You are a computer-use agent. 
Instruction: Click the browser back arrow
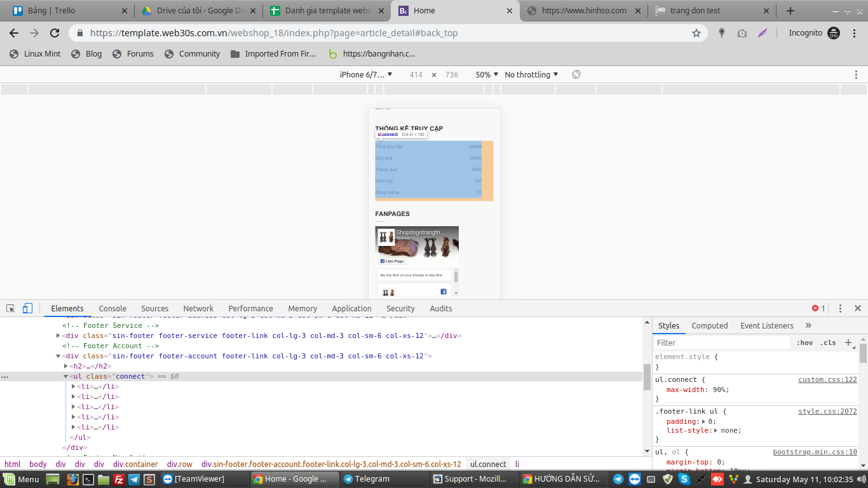pyautogui.click(x=14, y=33)
